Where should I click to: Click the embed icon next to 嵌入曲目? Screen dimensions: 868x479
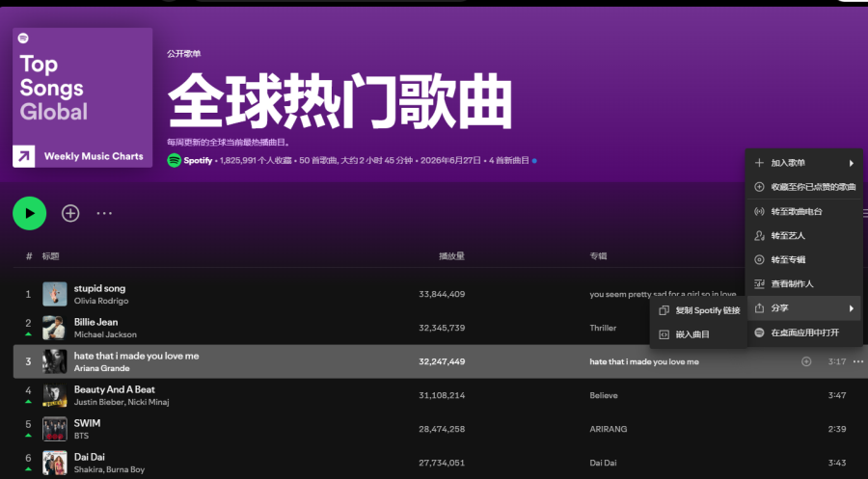(x=664, y=334)
